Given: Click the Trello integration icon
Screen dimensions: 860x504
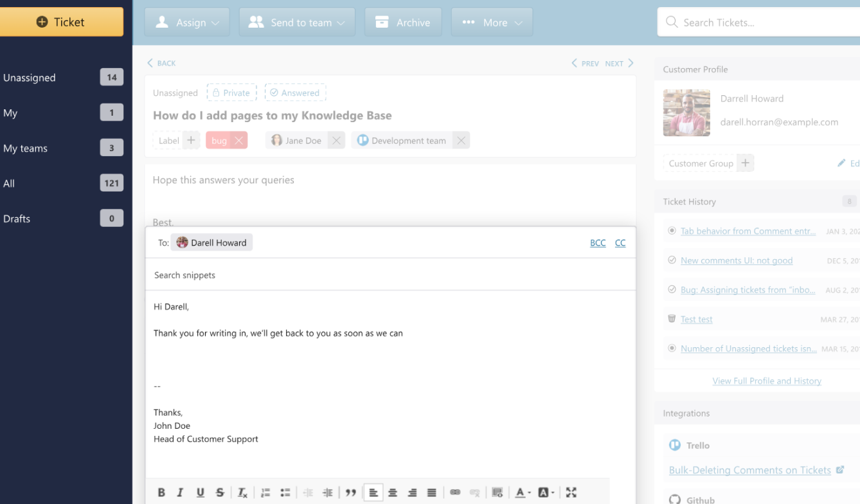Looking at the screenshot, I should click(674, 445).
